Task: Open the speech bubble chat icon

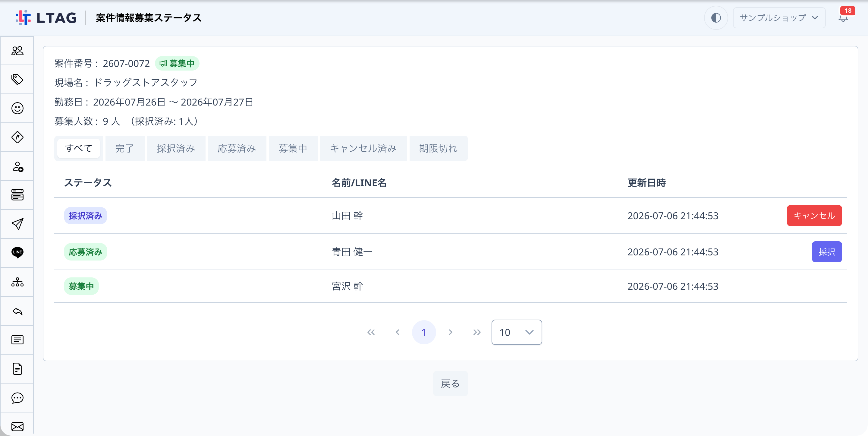Action: (x=17, y=398)
